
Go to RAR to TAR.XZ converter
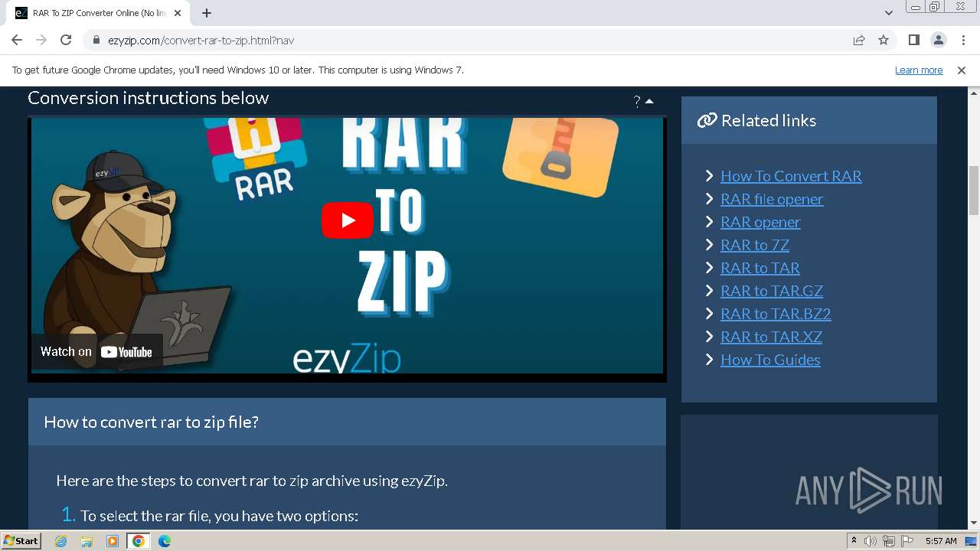[771, 337]
